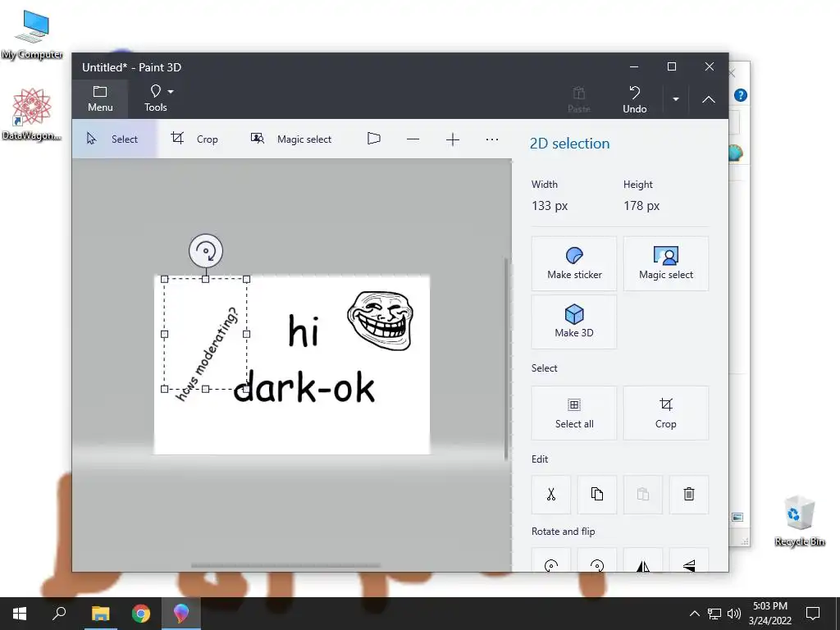Image resolution: width=840 pixels, height=630 pixels.
Task: Click the My Computer desktop icon
Action: coord(32,34)
